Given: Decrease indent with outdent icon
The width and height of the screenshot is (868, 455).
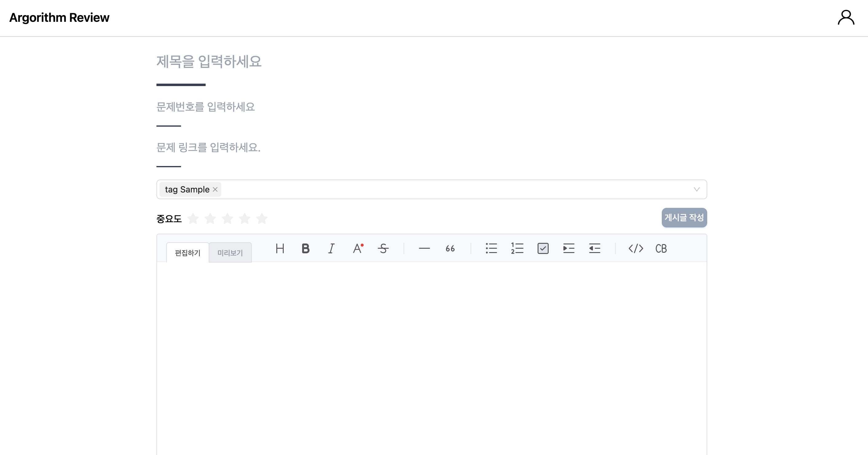Looking at the screenshot, I should coord(594,248).
